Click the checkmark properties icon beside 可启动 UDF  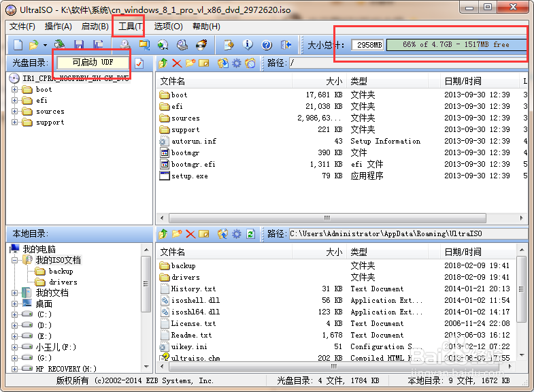139,63
